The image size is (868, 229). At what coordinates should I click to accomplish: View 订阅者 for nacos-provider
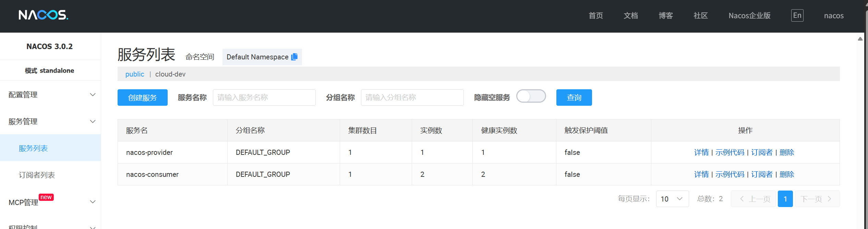762,152
